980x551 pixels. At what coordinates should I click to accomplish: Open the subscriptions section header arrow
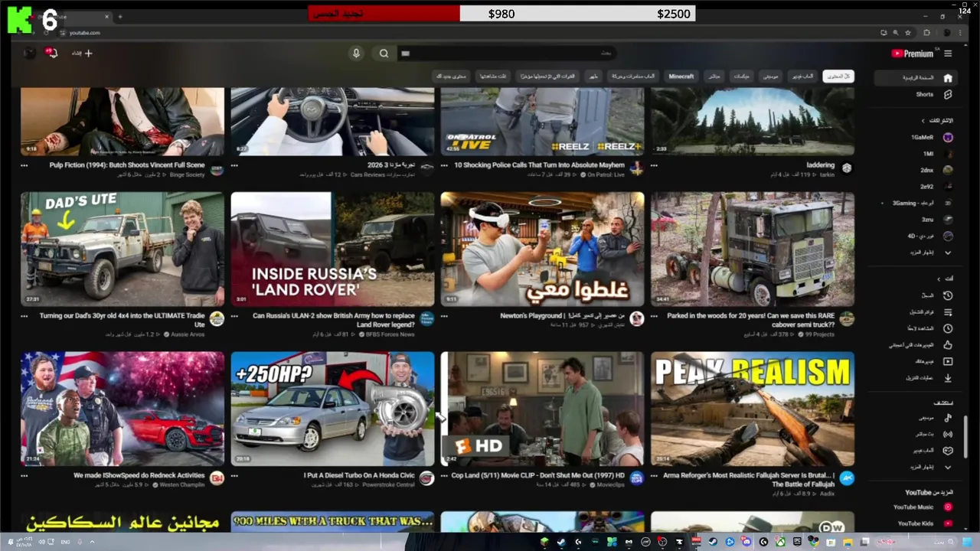tap(923, 120)
